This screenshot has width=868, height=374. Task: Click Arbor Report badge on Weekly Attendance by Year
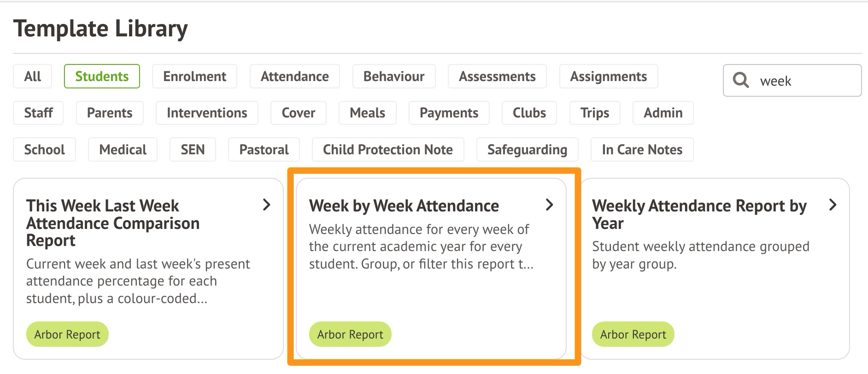(x=633, y=334)
